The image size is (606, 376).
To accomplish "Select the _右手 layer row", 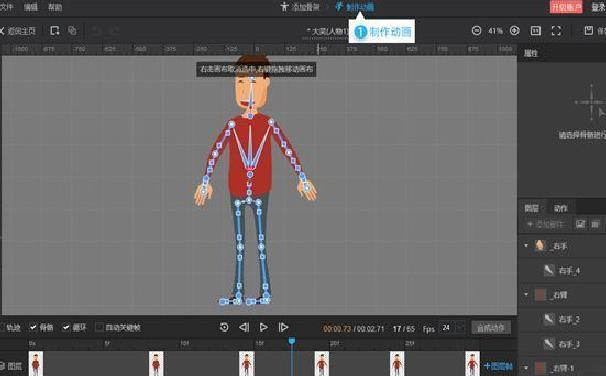I will 562,245.
